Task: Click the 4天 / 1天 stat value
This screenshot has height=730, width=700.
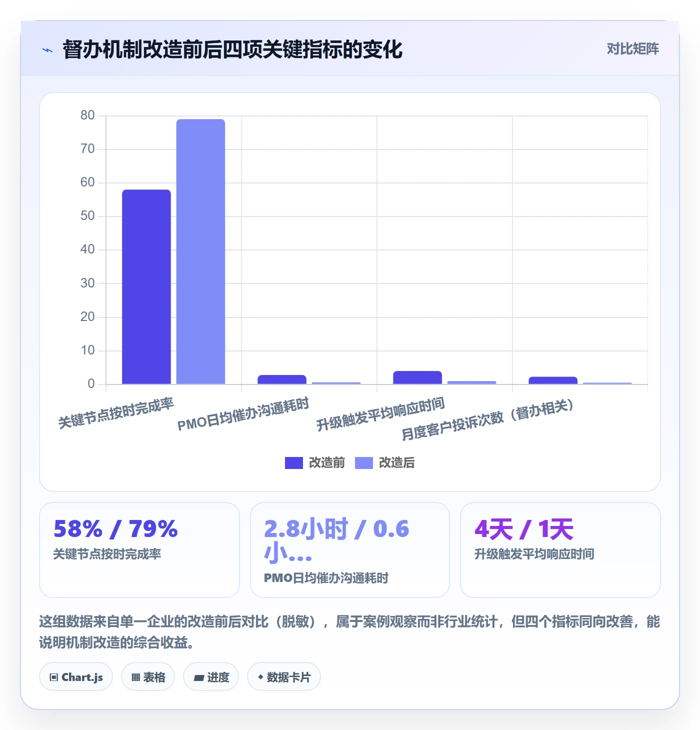Action: point(524,529)
